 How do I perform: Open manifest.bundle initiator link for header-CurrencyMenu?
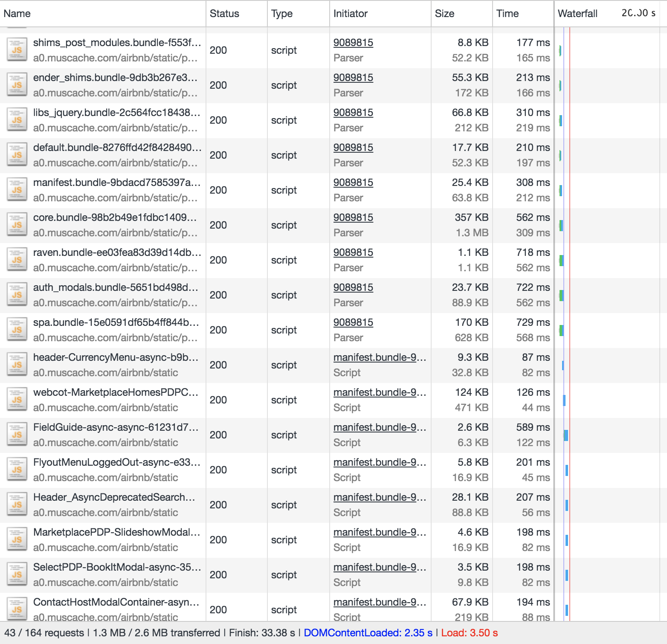380,357
